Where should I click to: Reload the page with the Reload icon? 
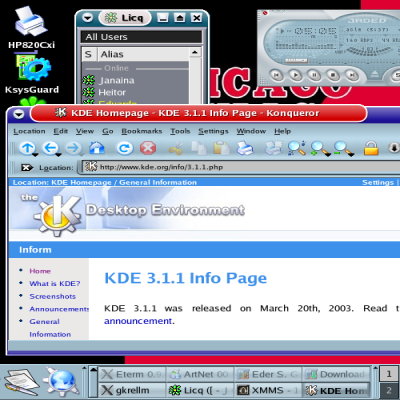tap(125, 148)
